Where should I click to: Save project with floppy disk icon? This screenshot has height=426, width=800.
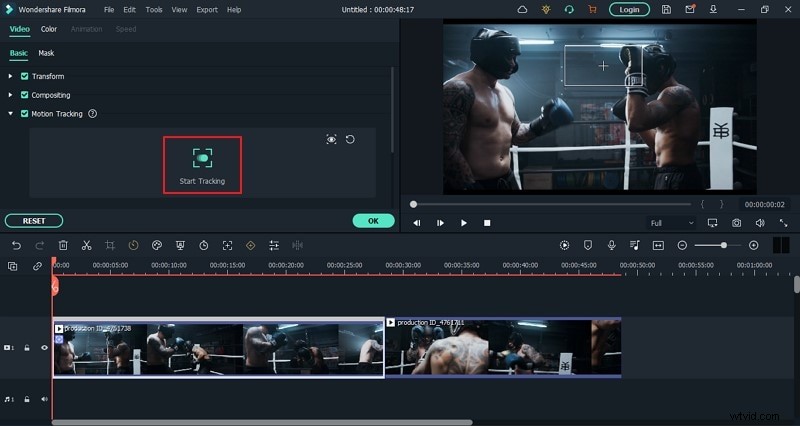[666, 9]
